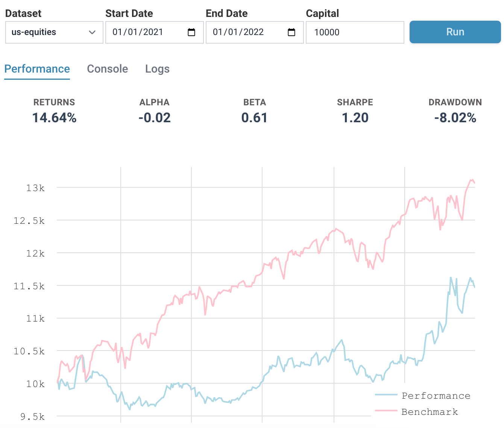Click the light blue Performance legend line
The height and width of the screenshot is (428, 504).
(x=386, y=395)
